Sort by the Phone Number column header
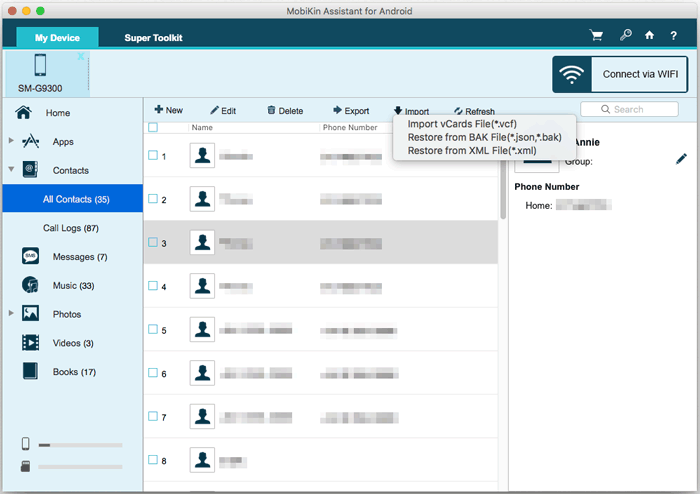 tap(350, 127)
